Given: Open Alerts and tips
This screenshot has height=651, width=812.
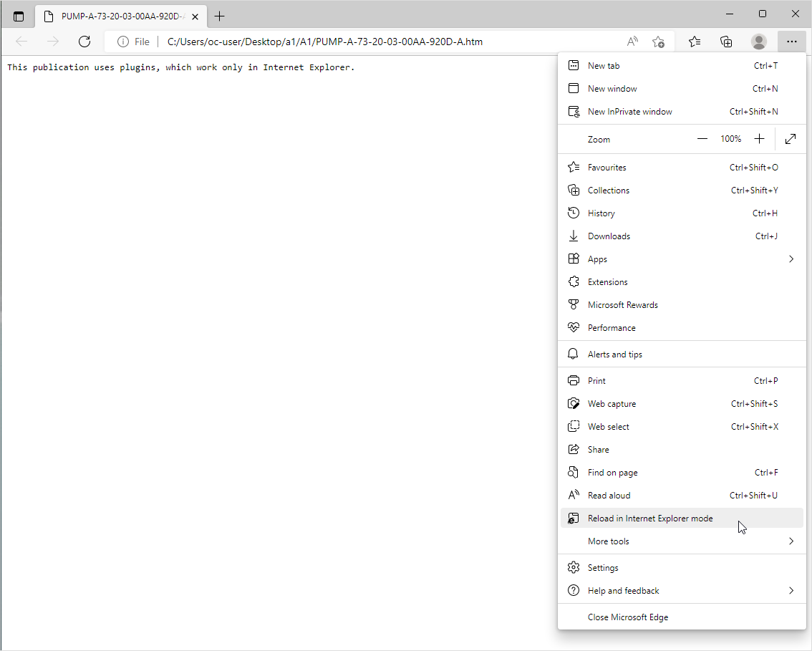Looking at the screenshot, I should (682, 355).
